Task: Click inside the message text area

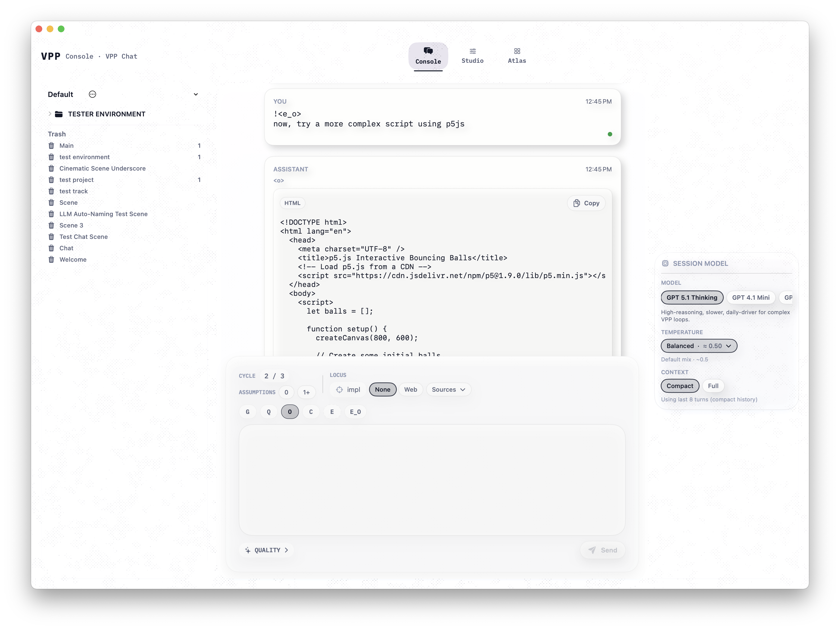Action: pos(432,480)
